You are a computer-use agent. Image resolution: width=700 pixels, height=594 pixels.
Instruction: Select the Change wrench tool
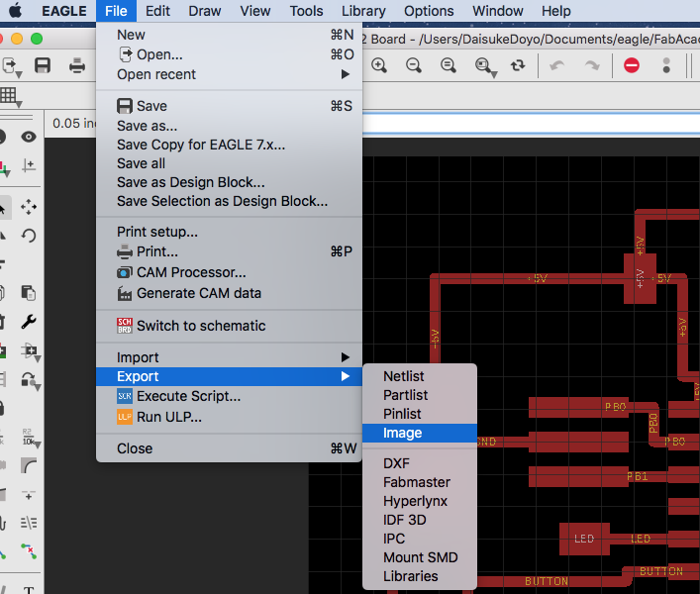point(29,322)
